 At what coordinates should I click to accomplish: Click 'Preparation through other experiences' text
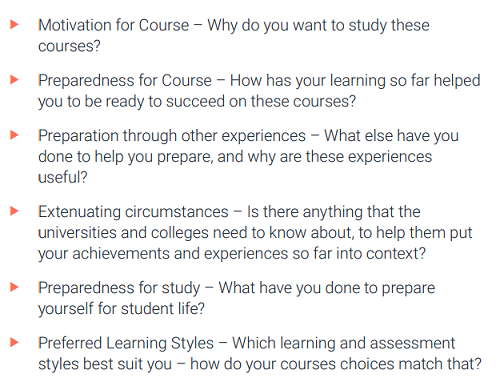point(172,136)
